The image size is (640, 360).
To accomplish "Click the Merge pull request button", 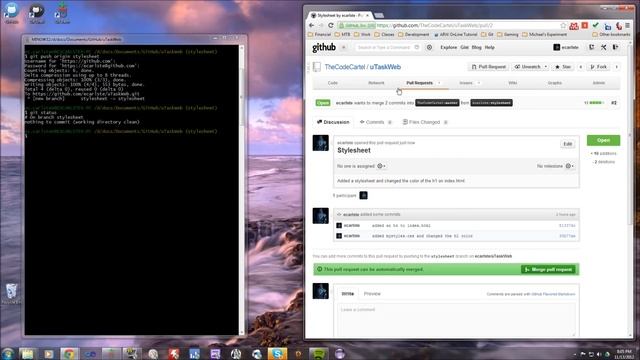I will (x=548, y=269).
